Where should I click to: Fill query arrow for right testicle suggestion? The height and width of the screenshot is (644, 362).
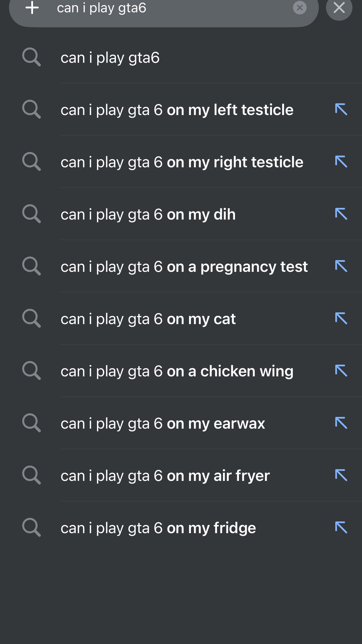(x=341, y=162)
